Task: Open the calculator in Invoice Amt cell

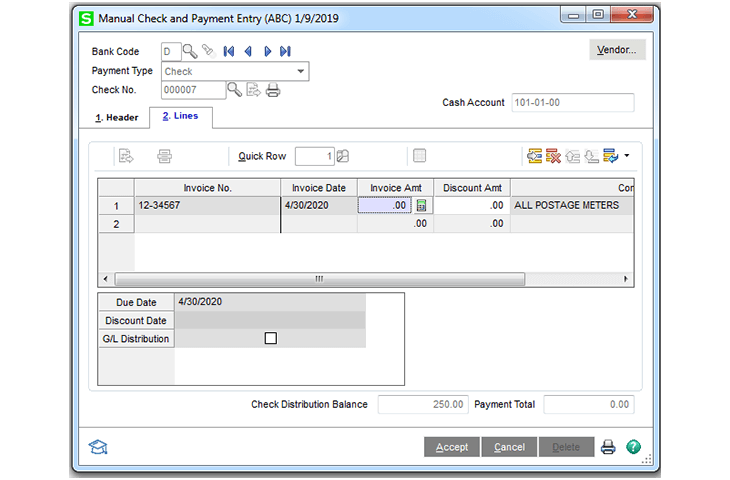Action: pos(422,205)
